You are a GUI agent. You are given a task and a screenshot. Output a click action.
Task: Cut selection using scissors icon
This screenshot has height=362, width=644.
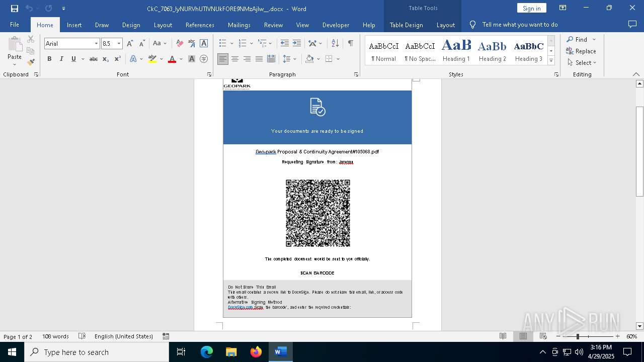click(31, 39)
